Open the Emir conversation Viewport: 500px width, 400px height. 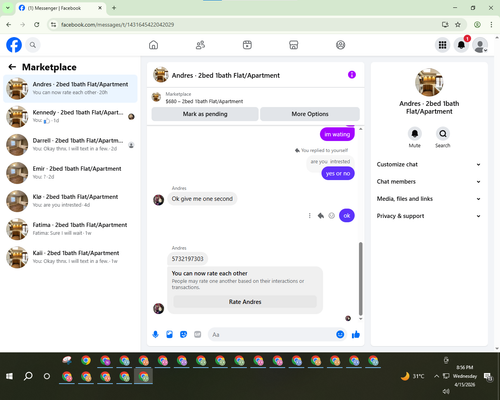point(70,173)
